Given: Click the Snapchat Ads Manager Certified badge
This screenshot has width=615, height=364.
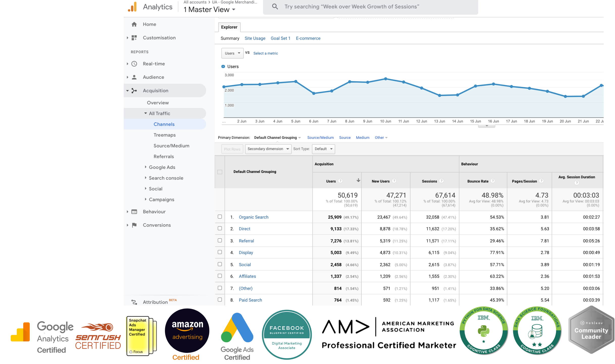Looking at the screenshot, I should coord(141,336).
